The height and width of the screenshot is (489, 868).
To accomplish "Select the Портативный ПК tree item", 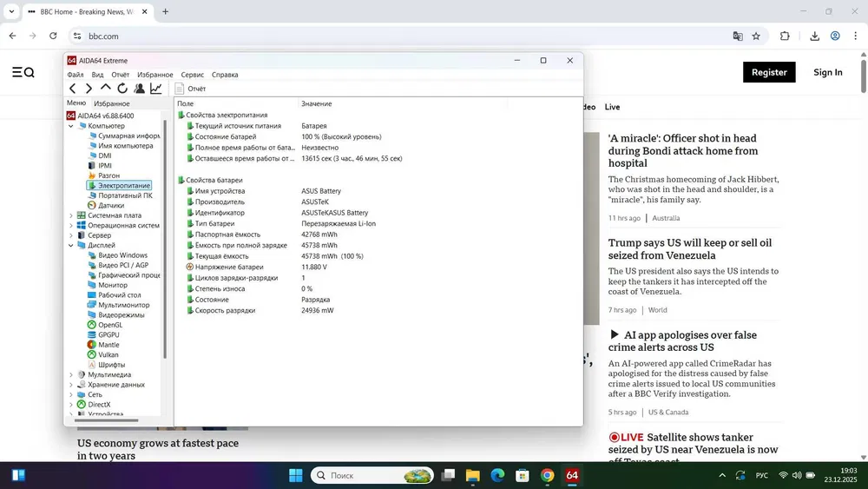I will [120, 195].
